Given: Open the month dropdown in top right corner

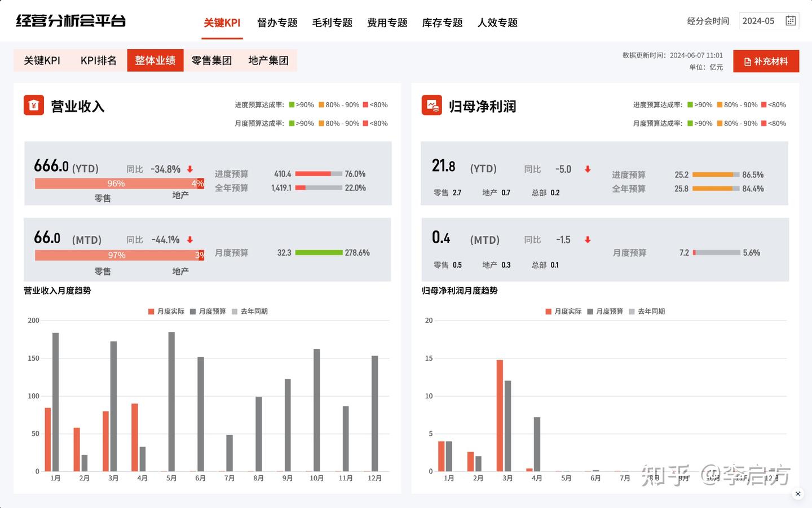Looking at the screenshot, I should (x=769, y=20).
